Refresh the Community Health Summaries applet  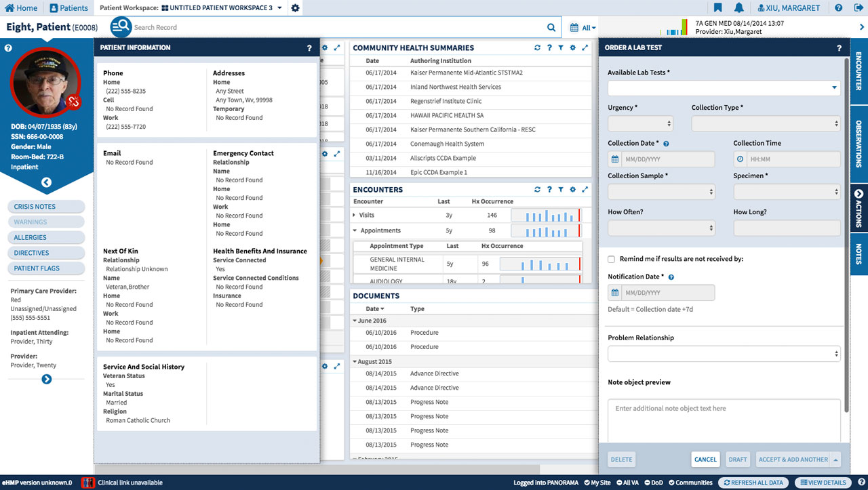click(538, 48)
